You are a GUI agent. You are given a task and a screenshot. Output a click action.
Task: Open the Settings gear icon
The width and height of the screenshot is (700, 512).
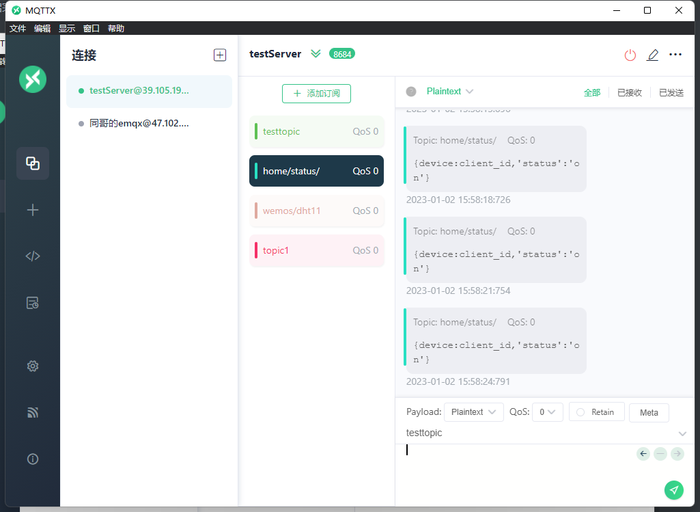pos(33,366)
